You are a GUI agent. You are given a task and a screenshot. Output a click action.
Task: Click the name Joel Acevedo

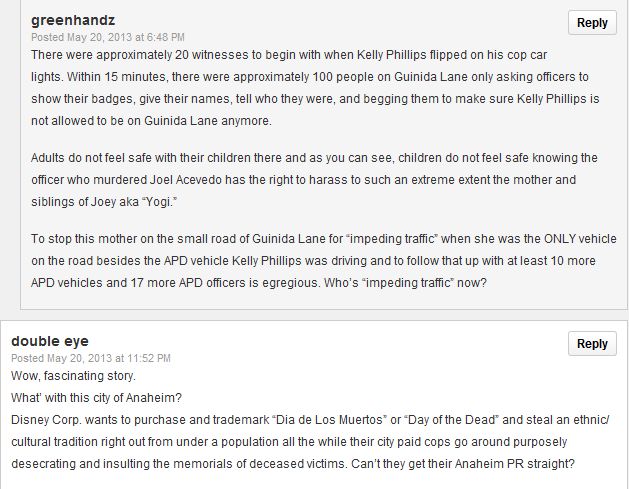(186, 180)
